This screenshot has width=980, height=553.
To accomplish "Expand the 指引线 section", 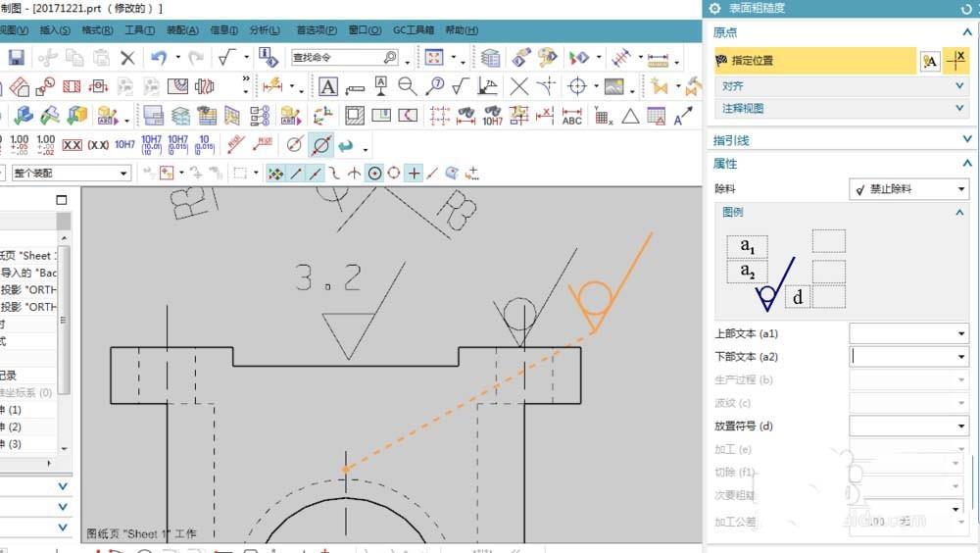I will (841, 140).
